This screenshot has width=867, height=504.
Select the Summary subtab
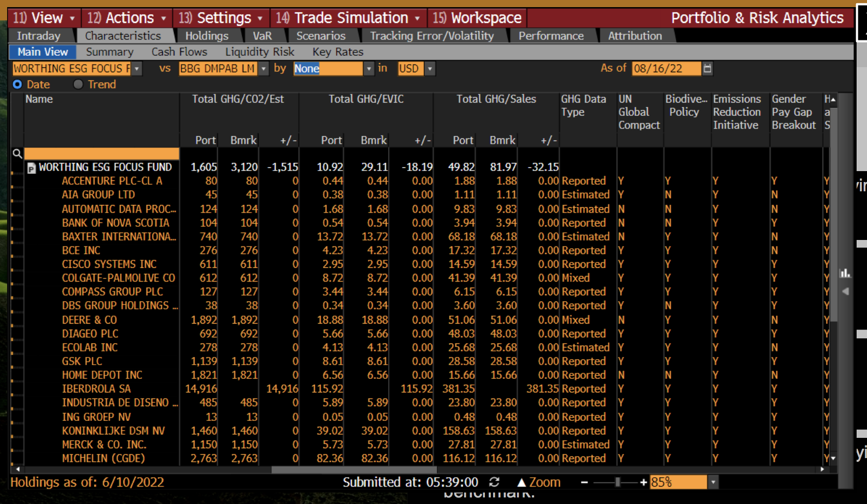click(109, 52)
